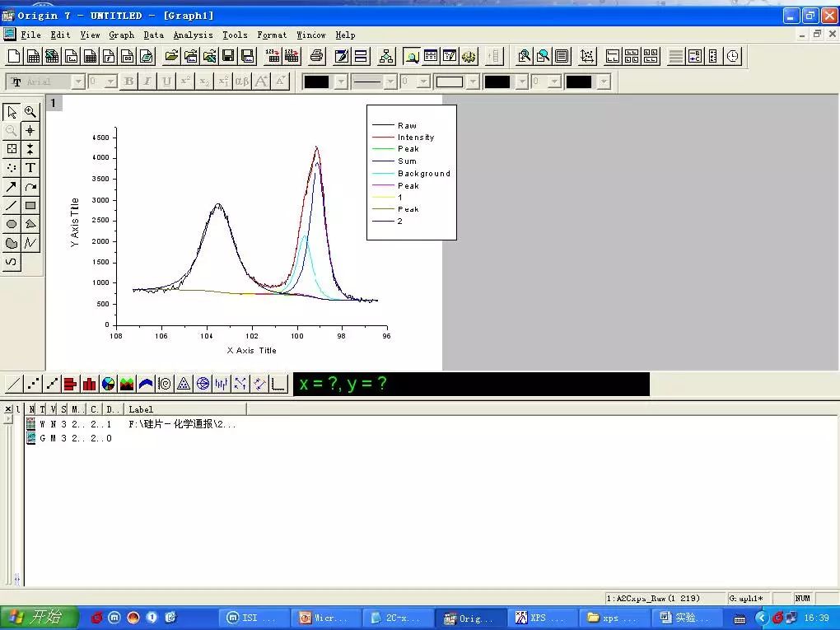Screen dimensions: 840x630
Task: Click the Open project folder icon
Action: 171,56
